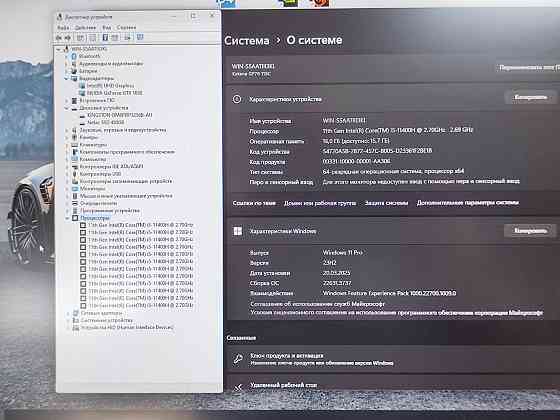This screenshot has width=560, height=420.
Task: Expand the Bluetooth tree node
Action: click(x=67, y=56)
